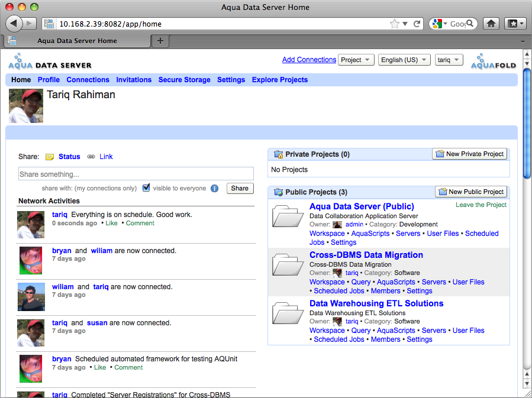Click the chain Link icon

pyautogui.click(x=91, y=157)
